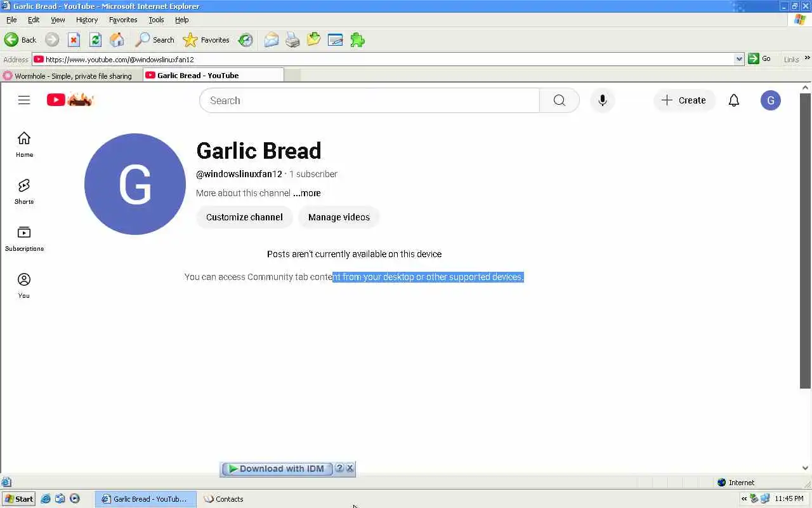This screenshot has width=812, height=508.
Task: Go to Home in YouTube sidebar
Action: tap(24, 145)
